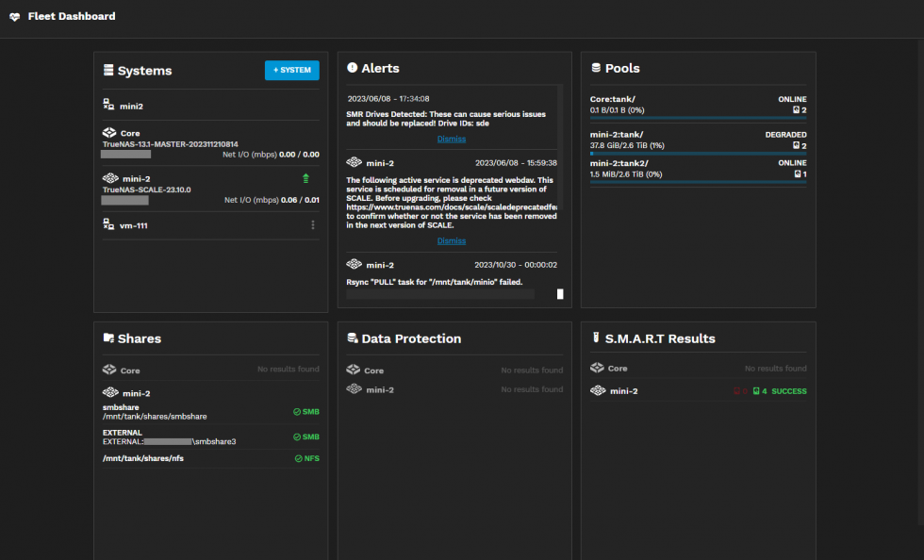Image resolution: width=924 pixels, height=560 pixels.
Task: Click the Pools database stack icon
Action: click(595, 67)
